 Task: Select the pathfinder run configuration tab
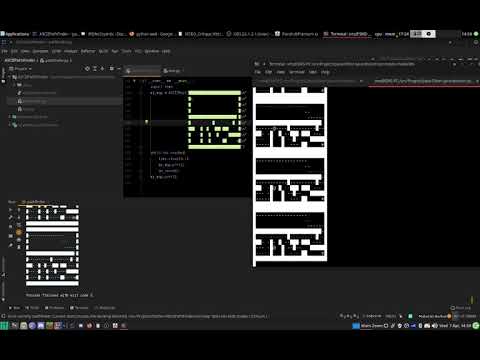tap(33, 202)
